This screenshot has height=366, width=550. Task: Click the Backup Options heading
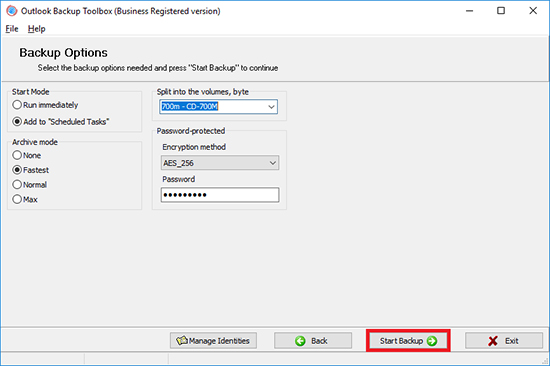coord(63,53)
